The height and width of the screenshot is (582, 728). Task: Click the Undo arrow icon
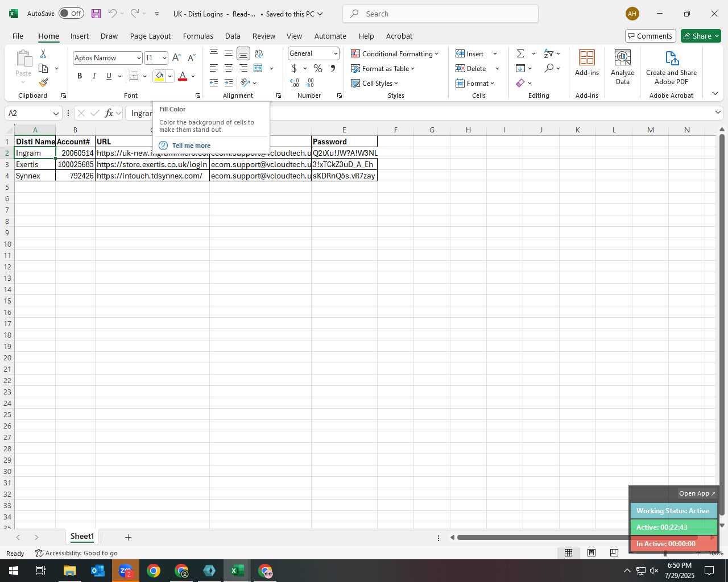[112, 14]
